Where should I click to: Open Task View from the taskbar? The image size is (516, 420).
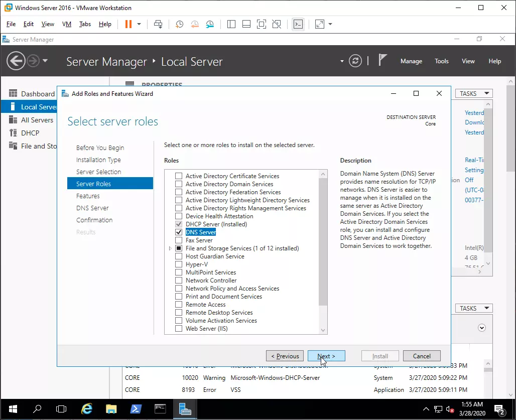[x=61, y=409]
